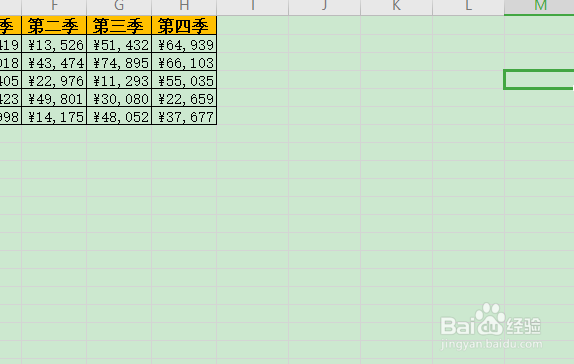
Task: Select column I header
Action: (253, 7)
